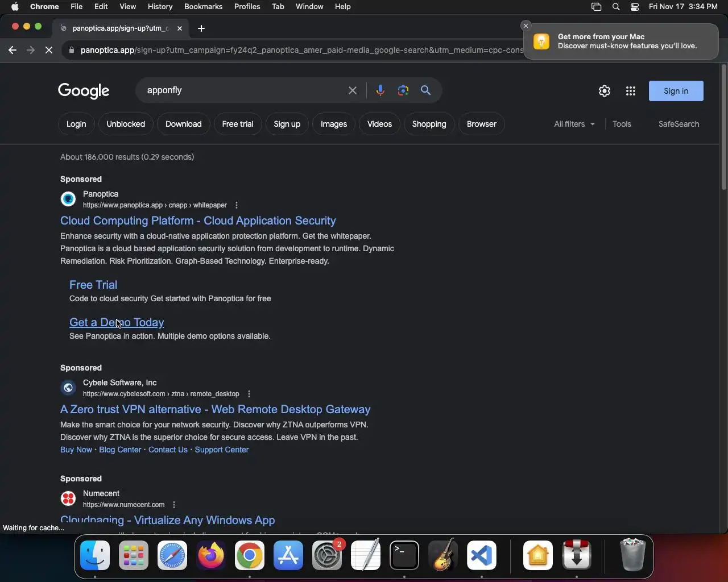Launch Firefox from the Dock
Viewport: 728px width, 582px height.
pos(211,555)
